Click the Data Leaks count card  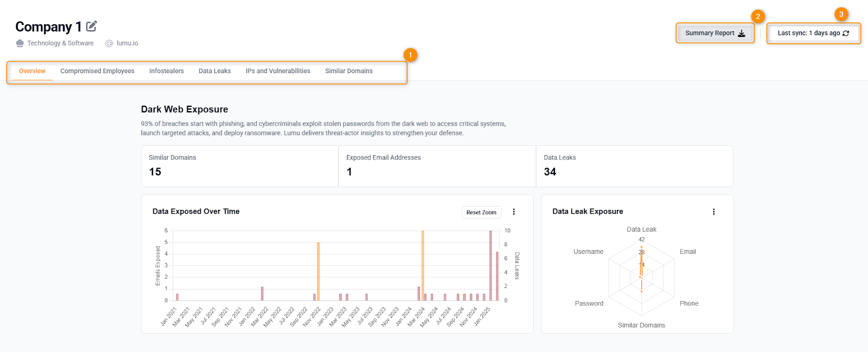click(634, 166)
